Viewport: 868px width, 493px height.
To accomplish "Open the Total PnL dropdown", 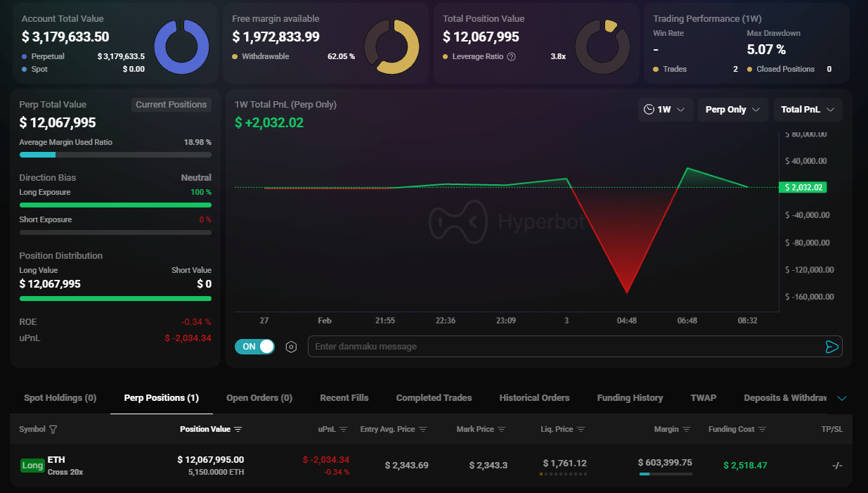I will [x=808, y=110].
